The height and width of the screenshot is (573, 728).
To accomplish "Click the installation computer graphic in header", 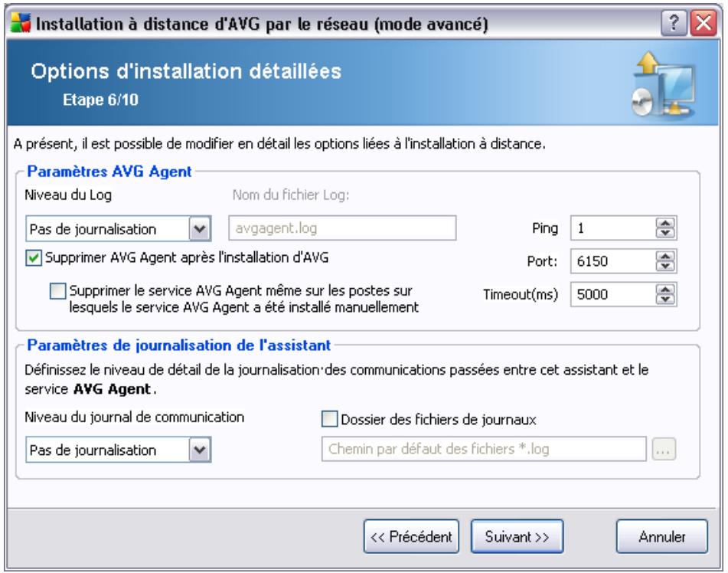I will 664,84.
